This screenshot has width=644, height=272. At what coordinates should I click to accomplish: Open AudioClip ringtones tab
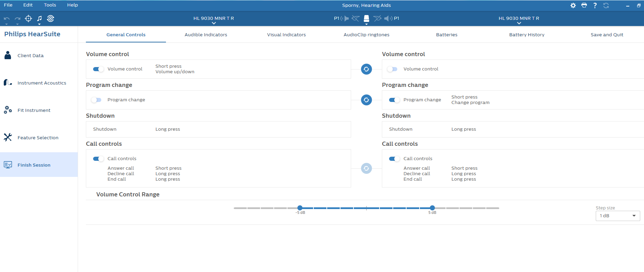click(x=366, y=35)
